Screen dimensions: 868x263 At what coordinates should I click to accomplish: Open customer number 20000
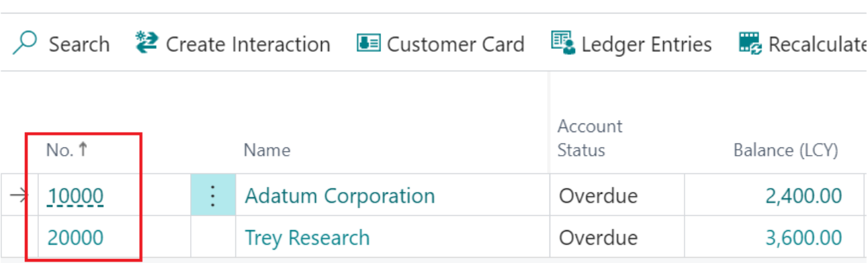tap(75, 238)
